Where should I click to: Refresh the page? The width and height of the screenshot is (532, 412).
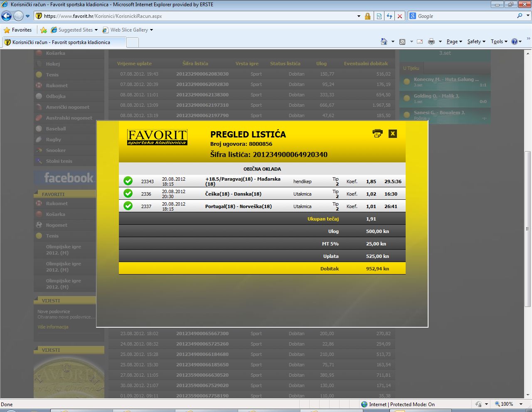click(x=389, y=16)
